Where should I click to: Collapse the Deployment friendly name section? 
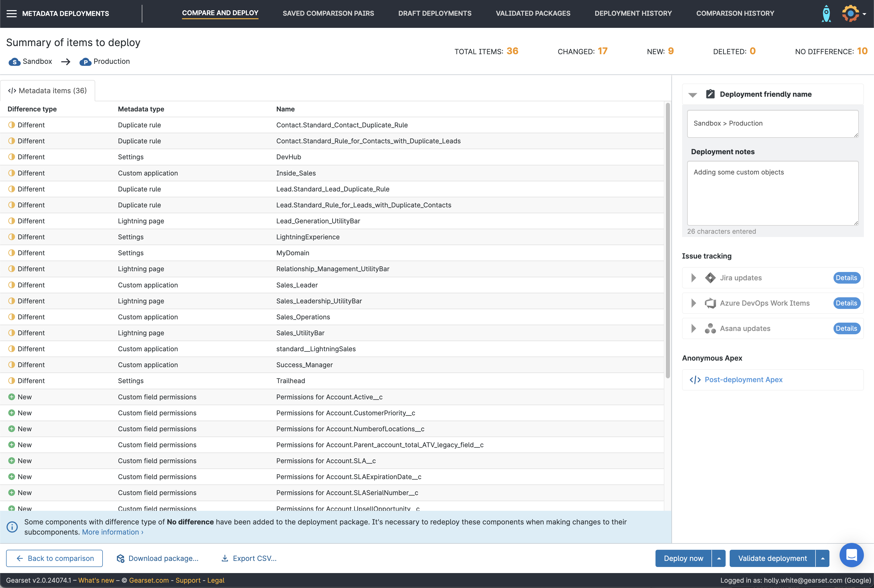[x=692, y=95]
